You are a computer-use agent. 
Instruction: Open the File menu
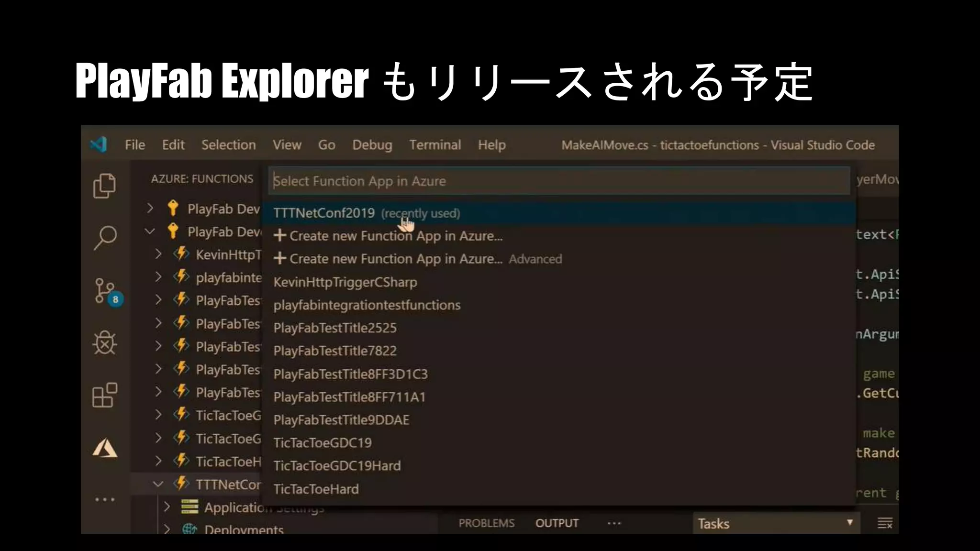(x=135, y=144)
